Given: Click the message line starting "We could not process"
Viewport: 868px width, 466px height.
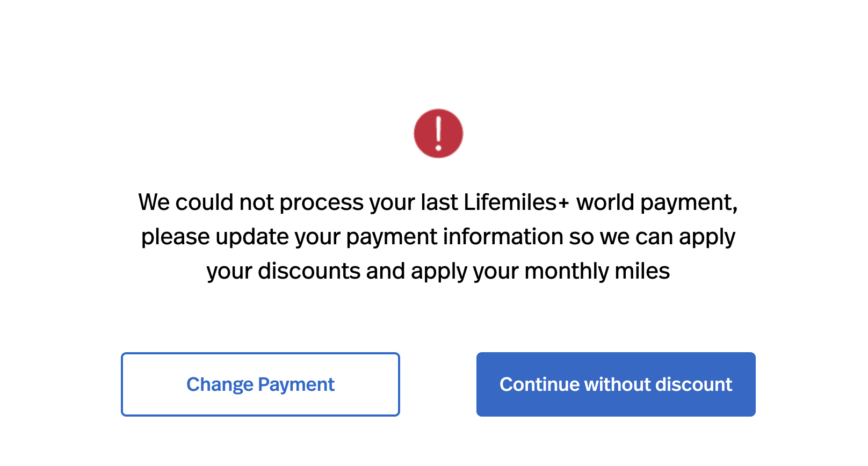Looking at the screenshot, I should 438,203.
